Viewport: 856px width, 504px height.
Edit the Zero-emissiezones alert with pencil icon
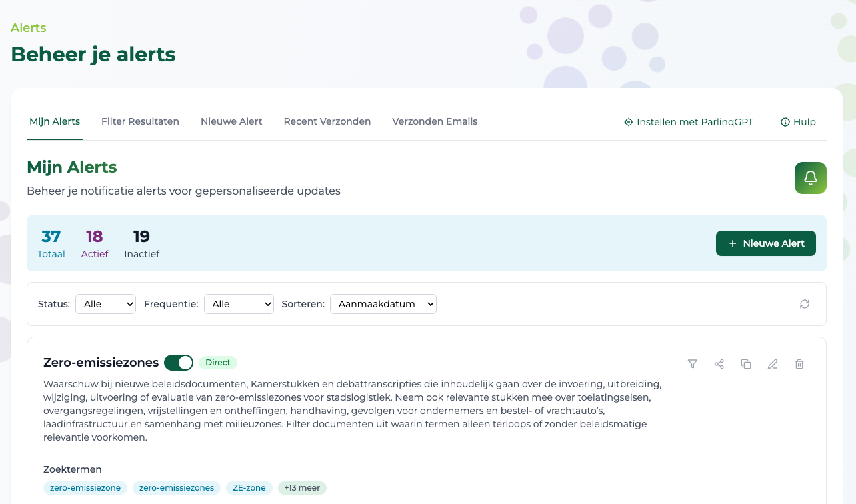[773, 364]
